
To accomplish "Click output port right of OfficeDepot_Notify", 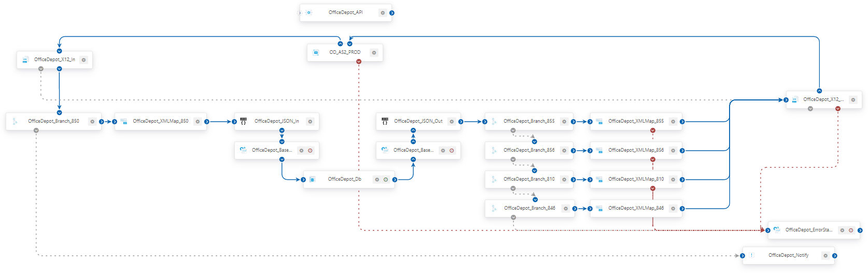I will pyautogui.click(x=834, y=256).
